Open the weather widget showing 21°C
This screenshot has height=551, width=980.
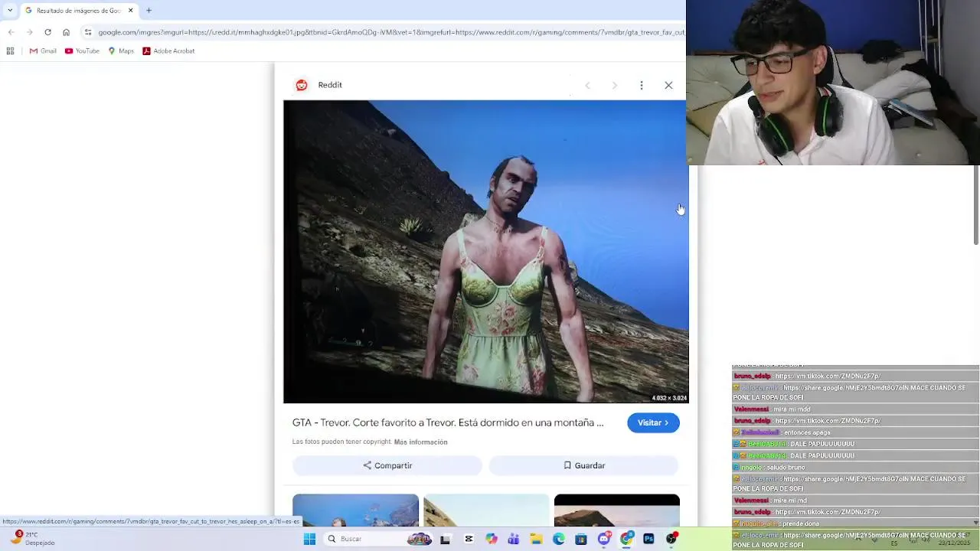tap(32, 539)
